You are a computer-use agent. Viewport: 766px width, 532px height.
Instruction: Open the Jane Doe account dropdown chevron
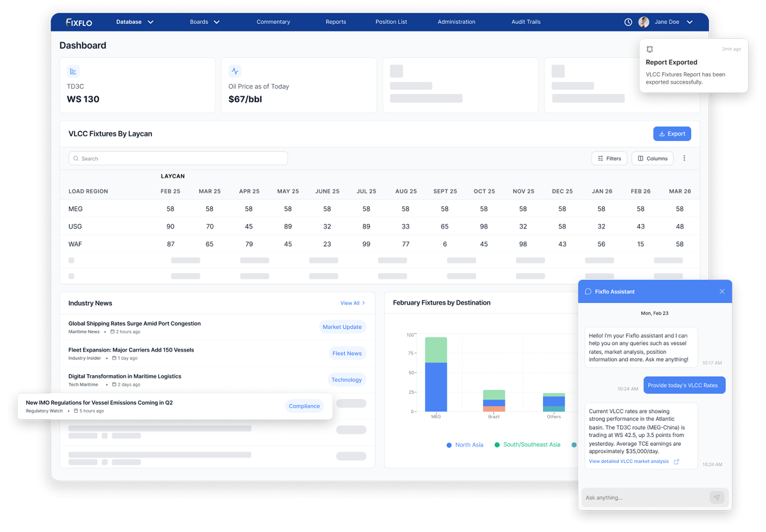click(689, 22)
